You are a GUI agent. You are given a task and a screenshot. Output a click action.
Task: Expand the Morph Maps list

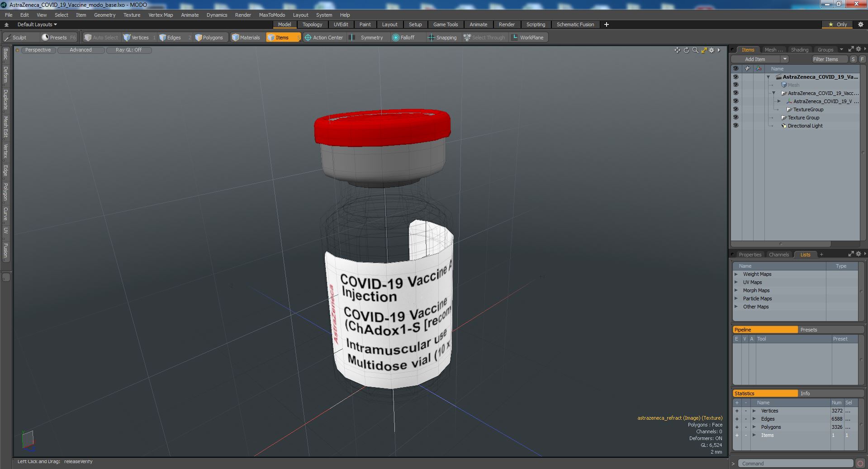tap(736, 290)
